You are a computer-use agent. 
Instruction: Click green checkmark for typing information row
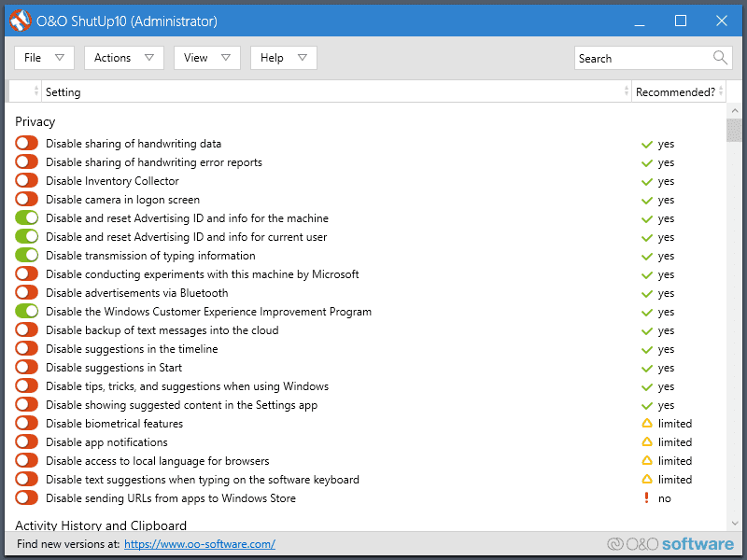646,256
